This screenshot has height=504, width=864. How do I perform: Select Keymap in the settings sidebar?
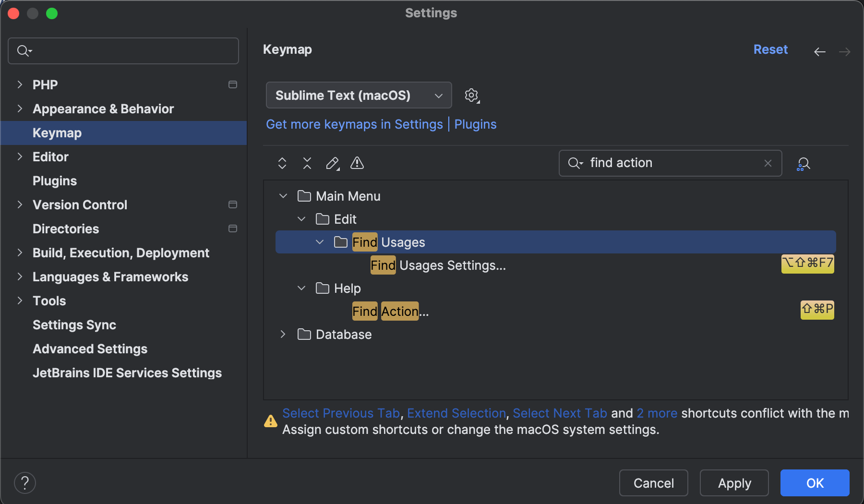57,133
